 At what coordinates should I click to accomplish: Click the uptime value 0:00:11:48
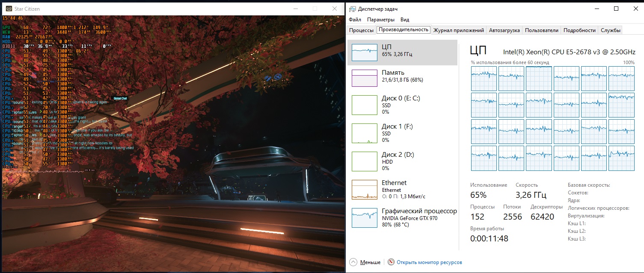point(489,238)
